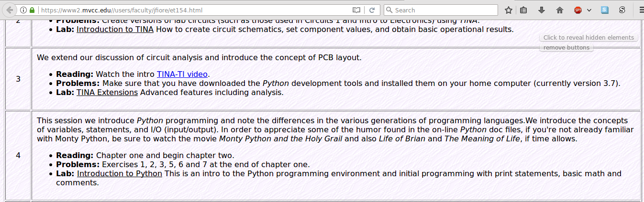The width and height of the screenshot is (644, 202).
Task: Open the TINA Extensions lab link
Action: (x=107, y=92)
